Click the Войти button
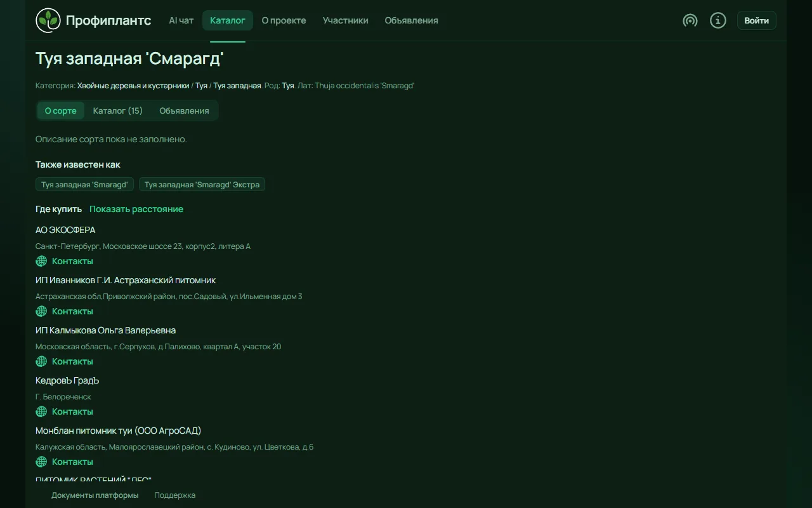812x508 pixels. click(757, 20)
